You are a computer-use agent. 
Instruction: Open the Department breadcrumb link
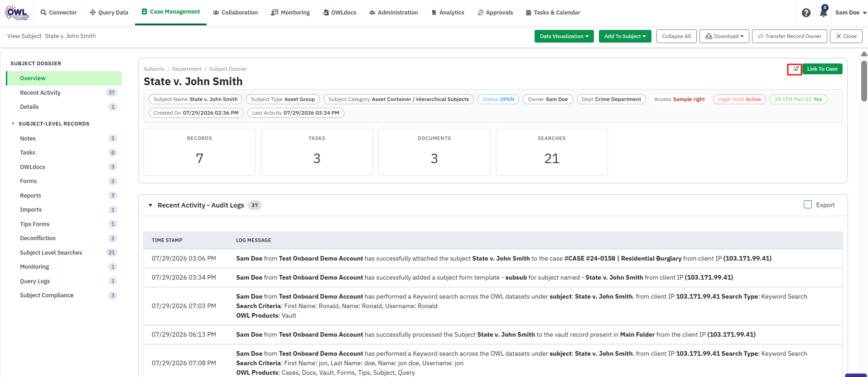187,69
